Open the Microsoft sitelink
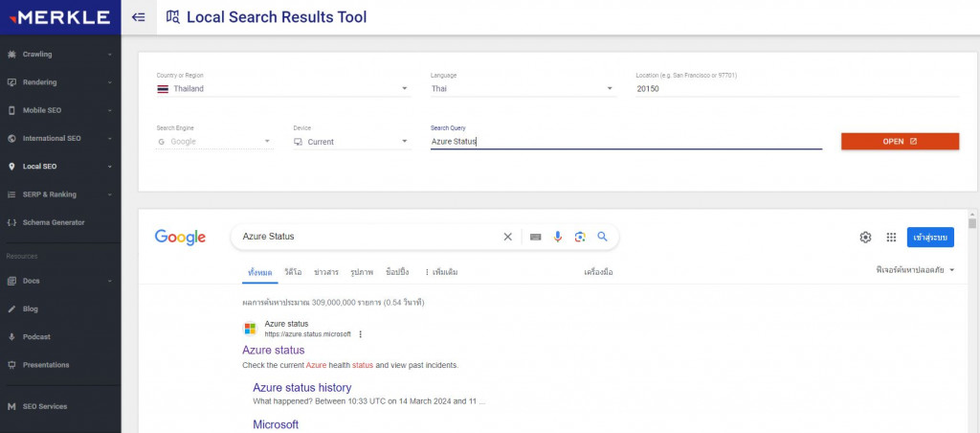 (x=276, y=424)
